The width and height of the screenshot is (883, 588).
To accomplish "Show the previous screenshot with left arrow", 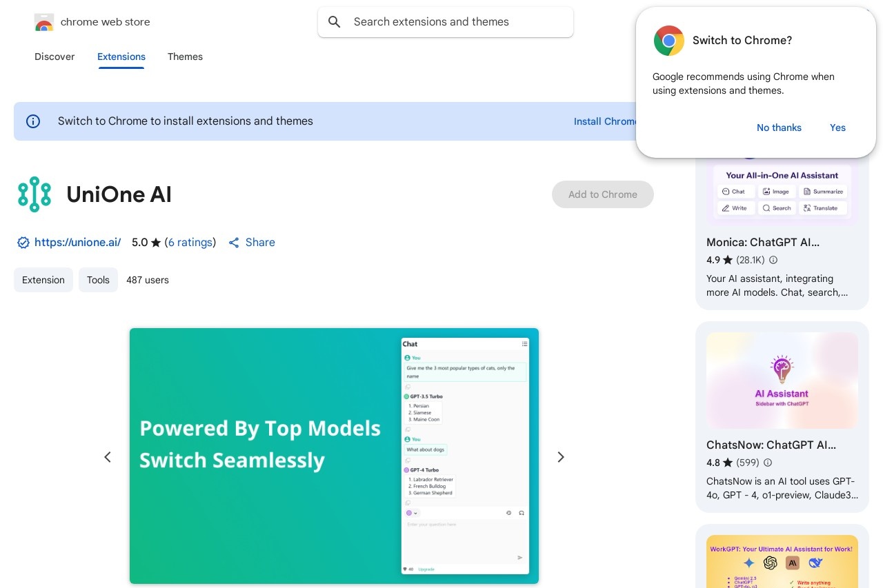I will (108, 457).
